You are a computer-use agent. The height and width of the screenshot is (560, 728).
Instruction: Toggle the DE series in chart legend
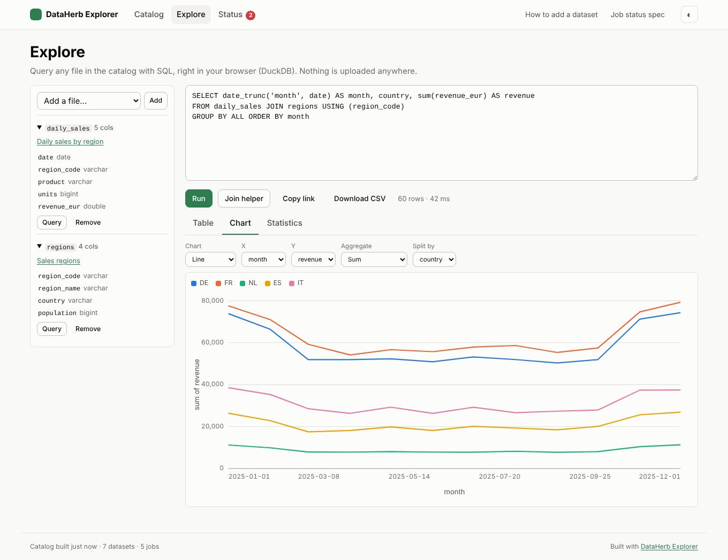(x=200, y=283)
